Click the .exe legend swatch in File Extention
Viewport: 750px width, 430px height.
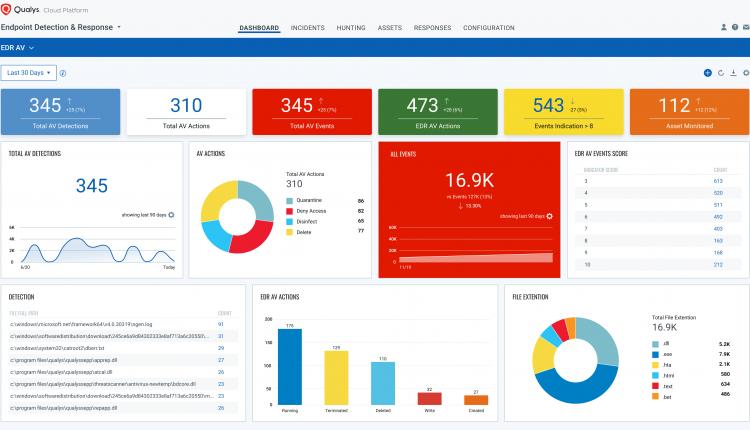click(x=655, y=354)
